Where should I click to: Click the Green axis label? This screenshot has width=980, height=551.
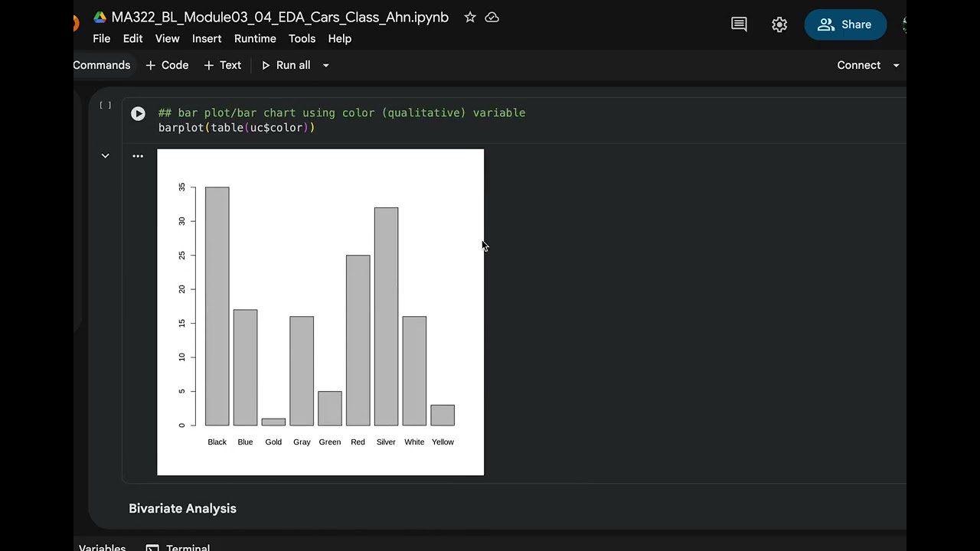click(330, 442)
